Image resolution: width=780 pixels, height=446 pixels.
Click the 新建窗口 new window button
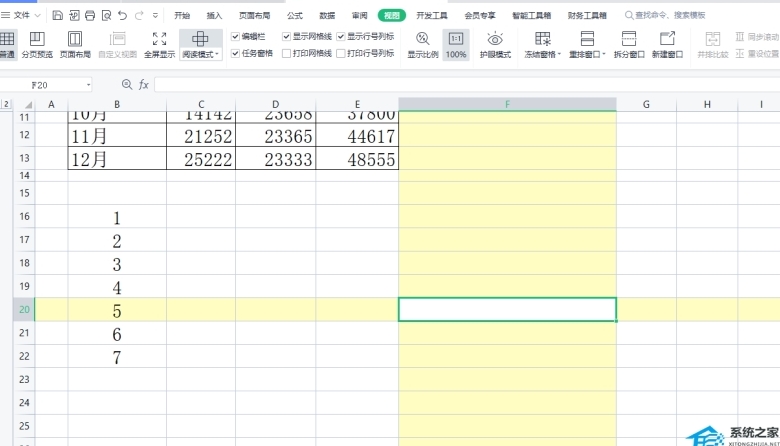point(668,44)
